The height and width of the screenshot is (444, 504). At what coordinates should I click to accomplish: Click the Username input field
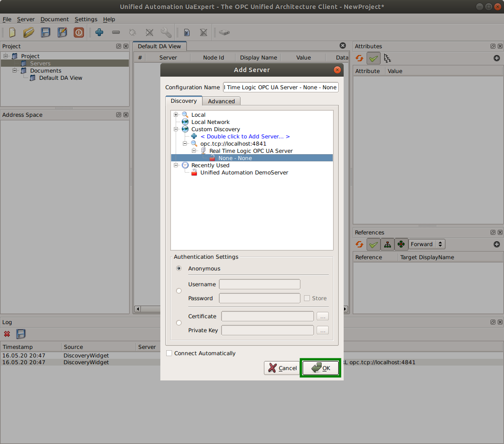(259, 284)
